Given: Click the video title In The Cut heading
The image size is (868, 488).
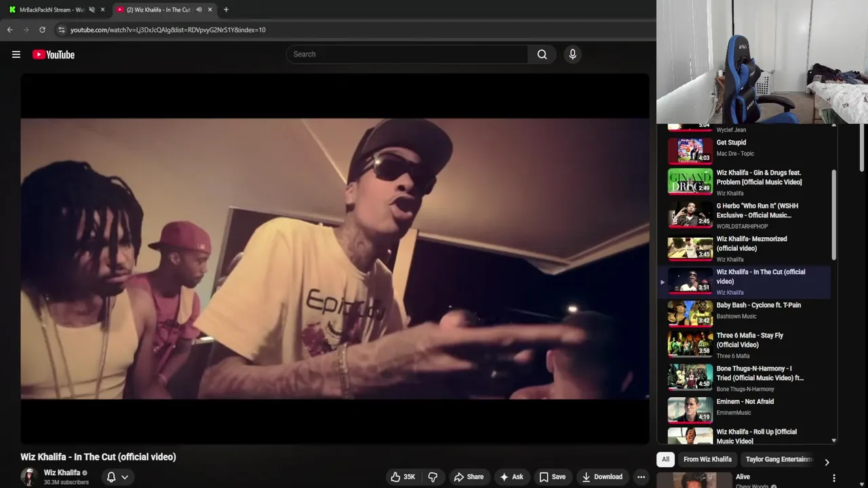Looking at the screenshot, I should point(98,457).
